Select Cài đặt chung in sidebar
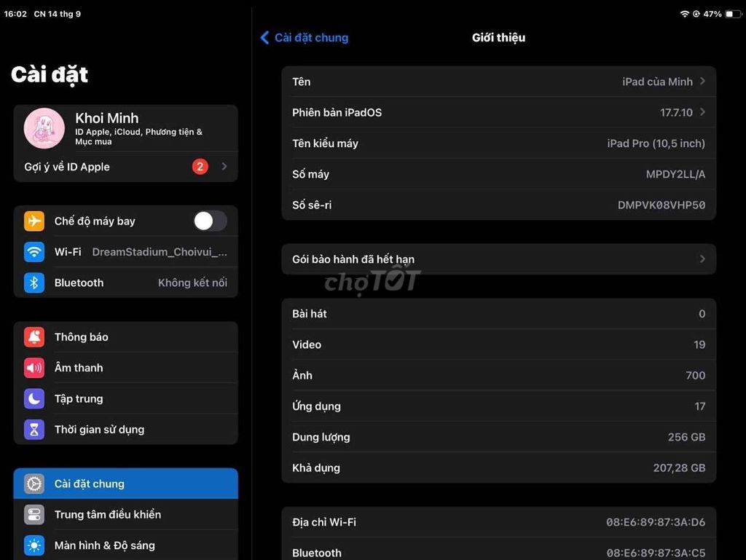Screen dimensions: 746x560 (x=125, y=484)
